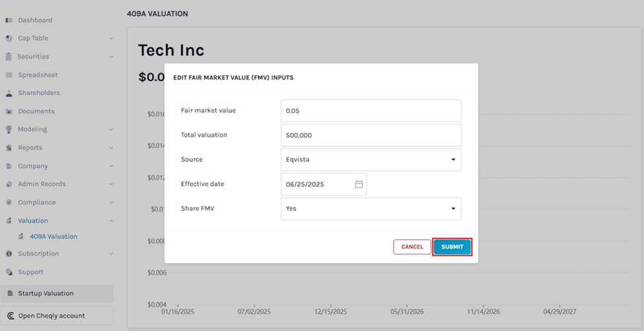This screenshot has width=644, height=331.
Task: Open the calendar picker icon in Effective date
Action: tap(359, 184)
